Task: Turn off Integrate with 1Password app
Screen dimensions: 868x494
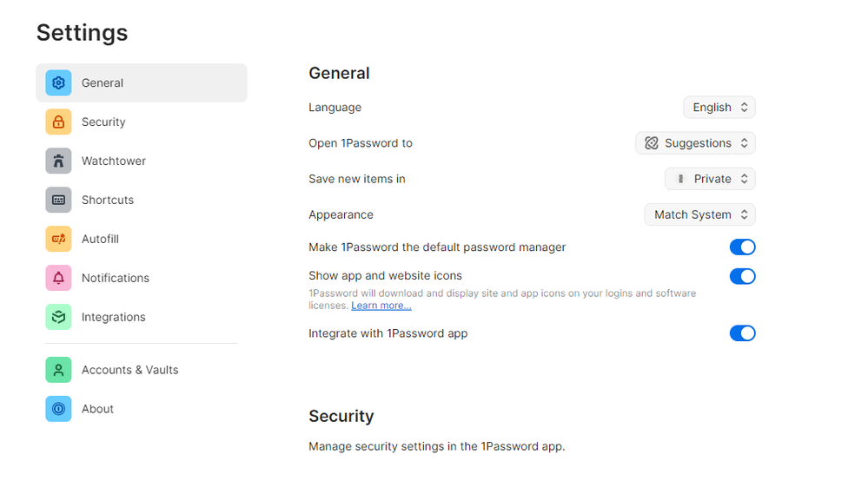Action: (x=742, y=333)
